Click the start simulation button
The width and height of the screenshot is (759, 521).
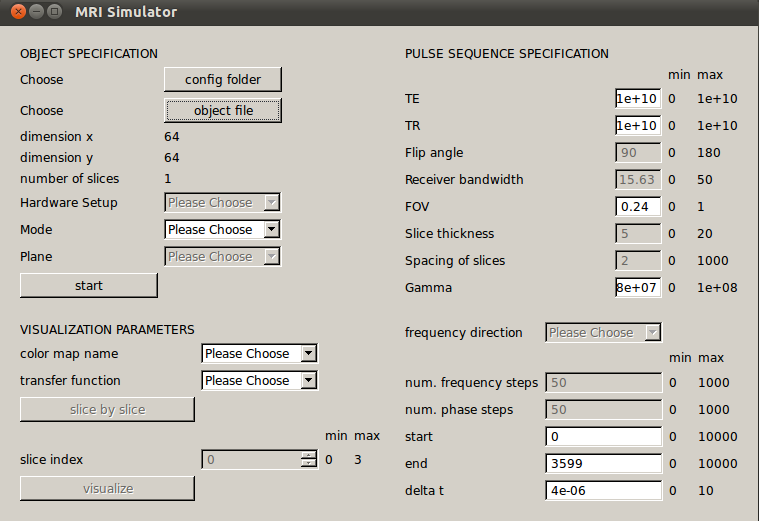coord(89,285)
